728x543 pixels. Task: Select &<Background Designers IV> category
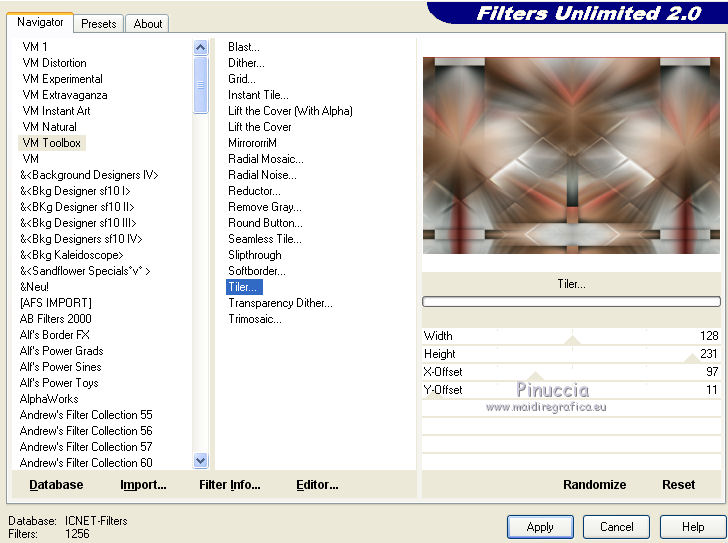(89, 175)
